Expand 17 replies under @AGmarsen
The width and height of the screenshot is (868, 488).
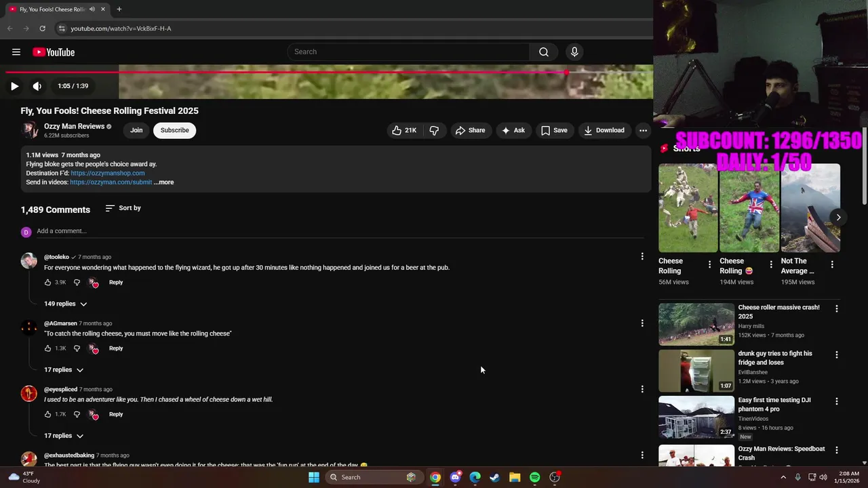64,370
